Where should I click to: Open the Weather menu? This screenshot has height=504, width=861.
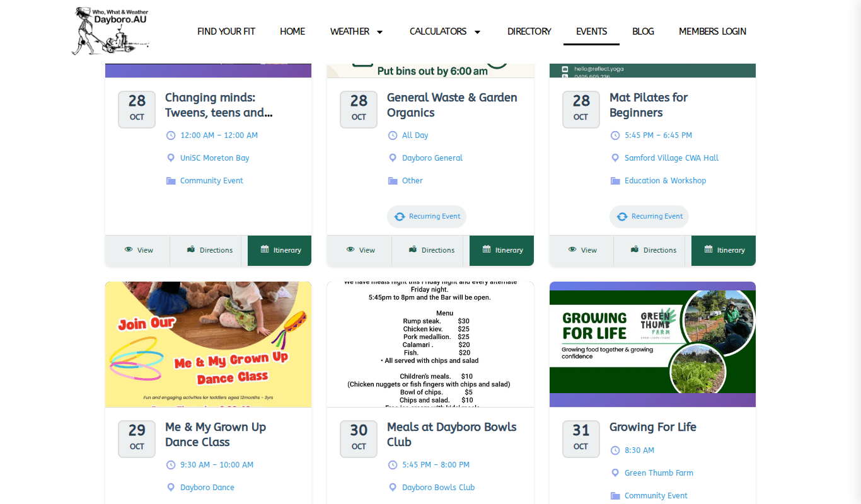(350, 31)
